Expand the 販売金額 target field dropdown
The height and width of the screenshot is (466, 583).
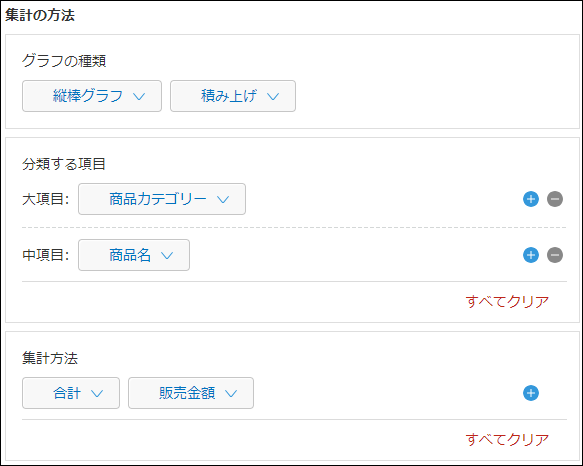(x=191, y=393)
